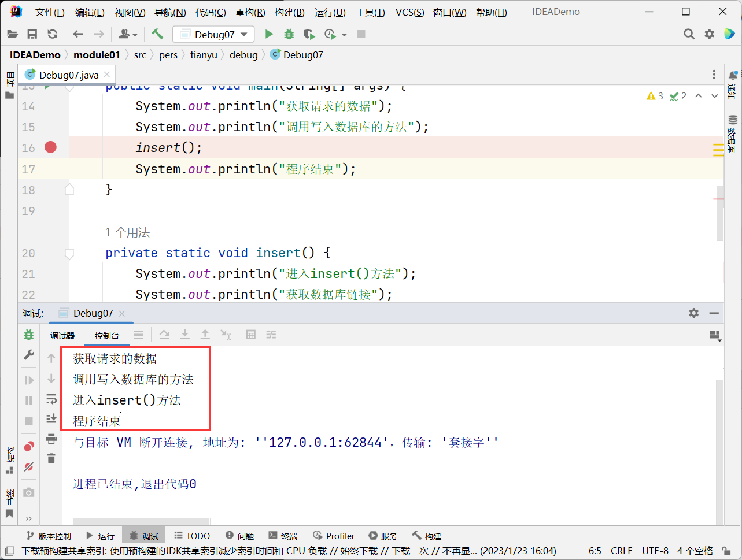Click the step into icon in the debugger toolbar

point(185,335)
